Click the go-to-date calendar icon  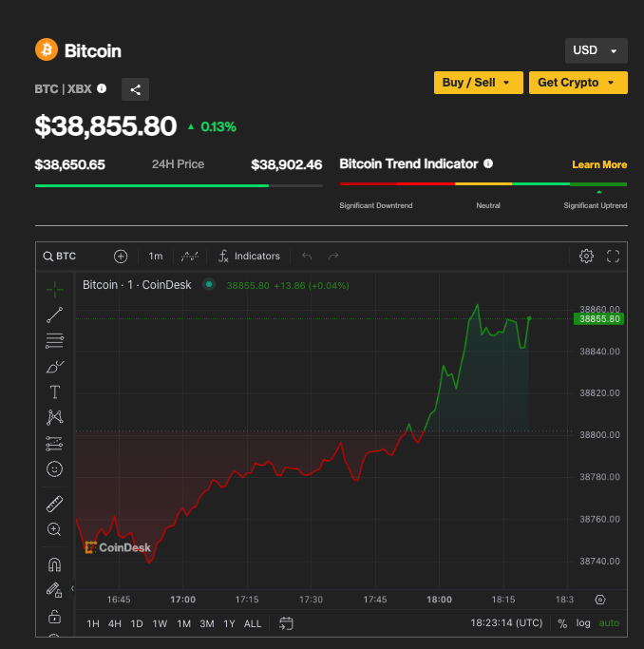coord(286,623)
